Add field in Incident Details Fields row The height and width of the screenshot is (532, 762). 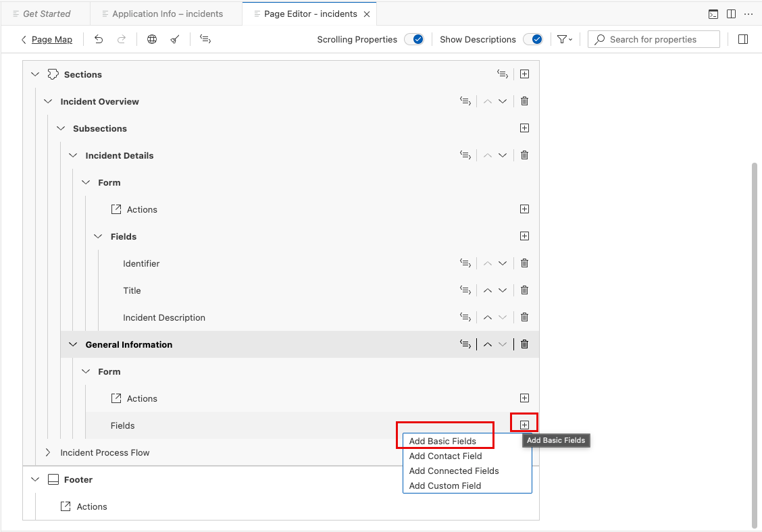[524, 236]
